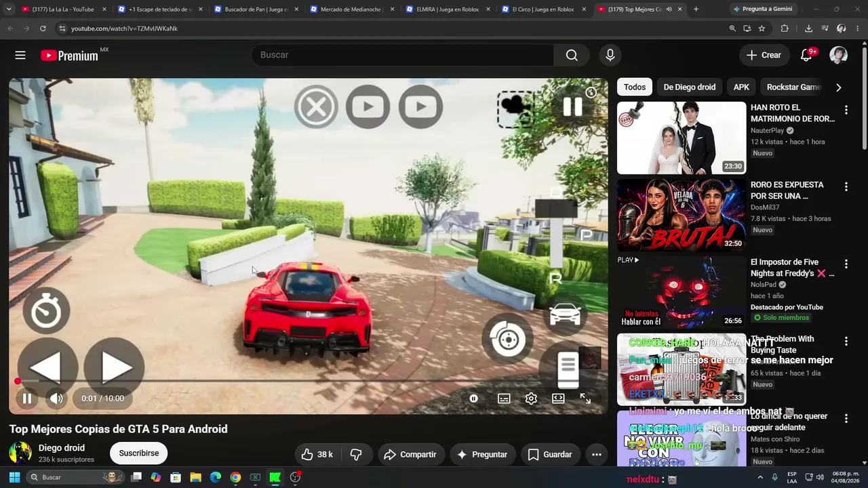Viewport: 868px width, 488px height.
Task: Start voice search with the microphone icon
Action: tap(610, 55)
